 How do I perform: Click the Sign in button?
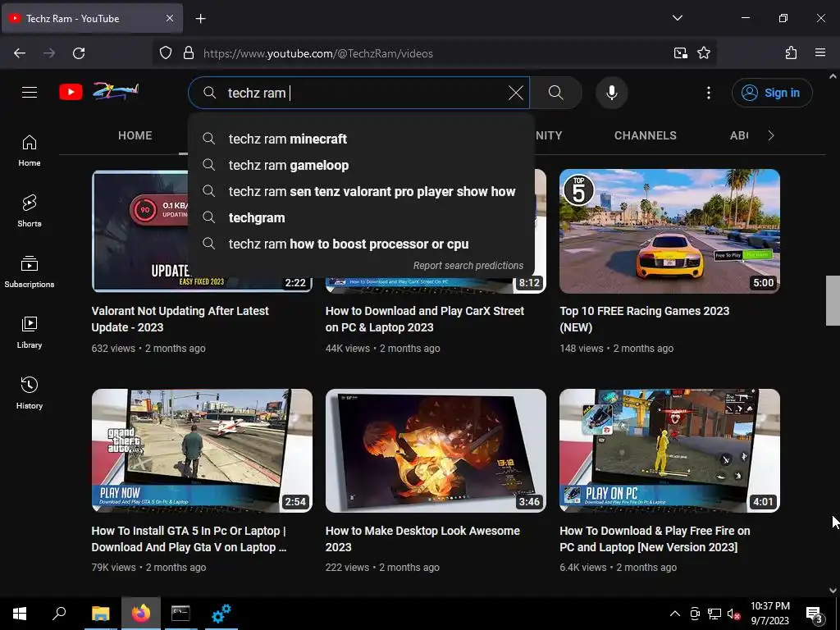772,93
